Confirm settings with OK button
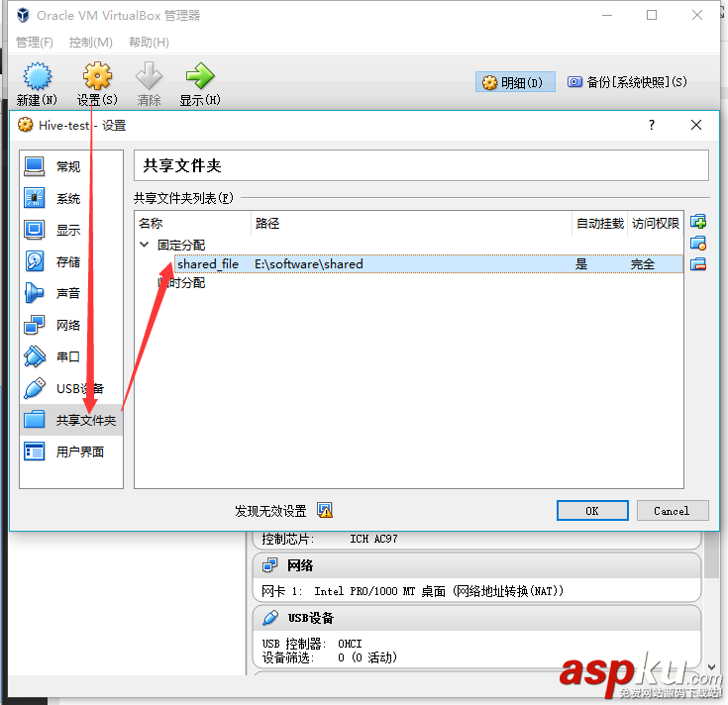This screenshot has width=728, height=705. click(x=592, y=511)
